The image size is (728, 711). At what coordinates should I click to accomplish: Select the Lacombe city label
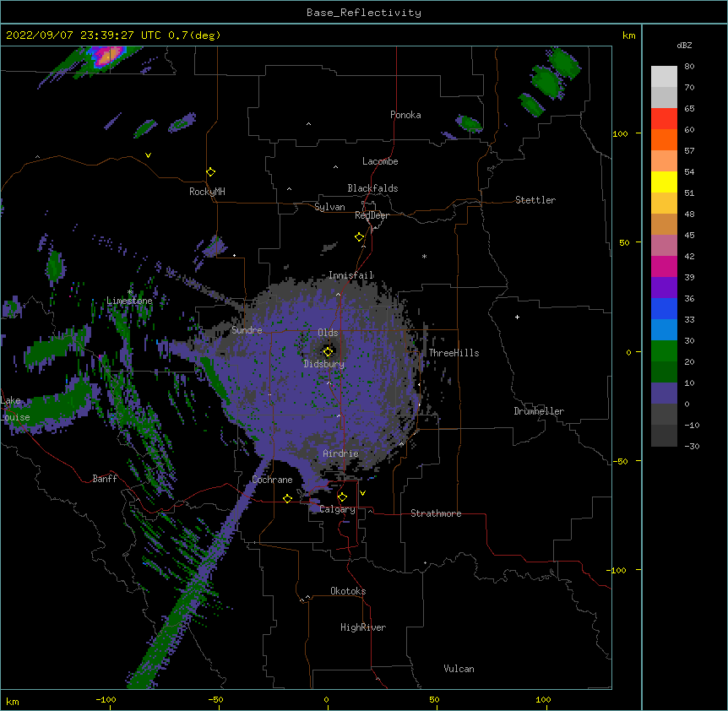380,161
